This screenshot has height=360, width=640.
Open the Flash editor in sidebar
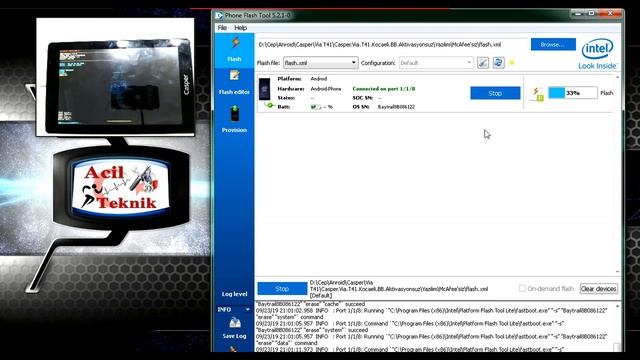[234, 82]
